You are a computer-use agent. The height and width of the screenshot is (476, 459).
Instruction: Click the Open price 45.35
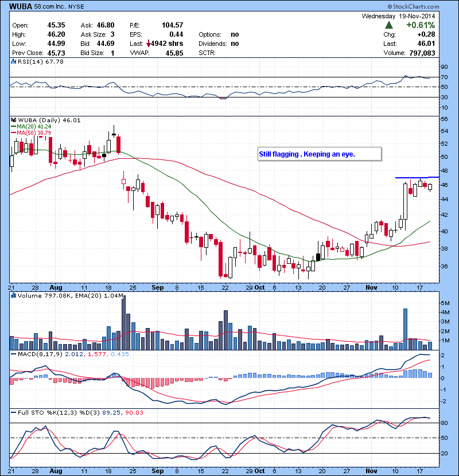[56, 25]
